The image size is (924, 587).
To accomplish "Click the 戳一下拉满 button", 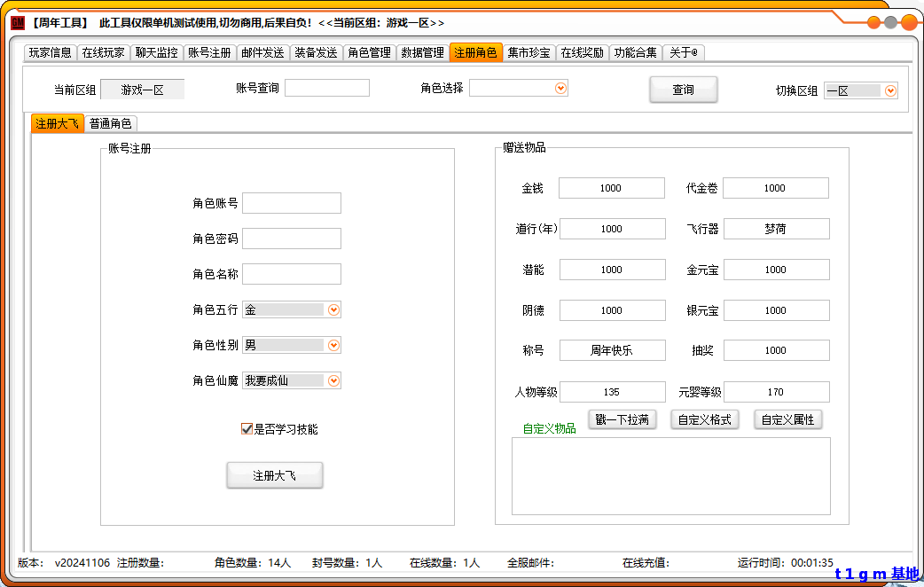I will (x=622, y=419).
